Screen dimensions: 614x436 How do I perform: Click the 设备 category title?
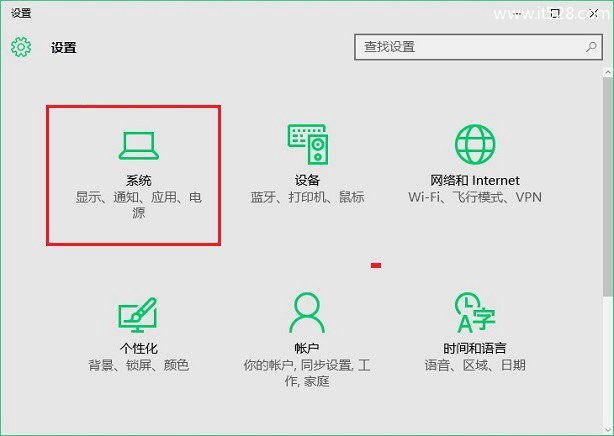coord(307,181)
